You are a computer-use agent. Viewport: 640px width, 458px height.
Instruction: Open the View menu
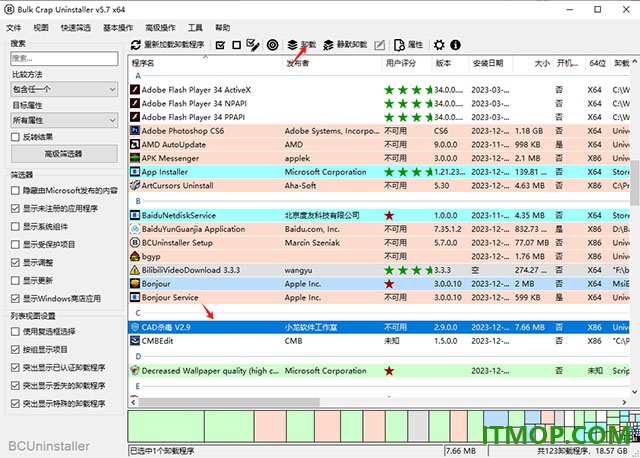tap(41, 28)
